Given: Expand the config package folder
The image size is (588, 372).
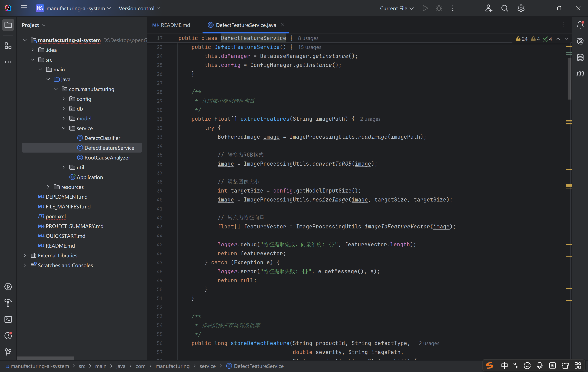Looking at the screenshot, I should point(64,99).
